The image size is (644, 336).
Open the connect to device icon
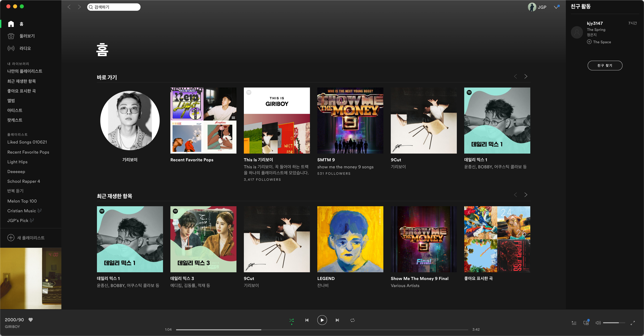click(586, 323)
